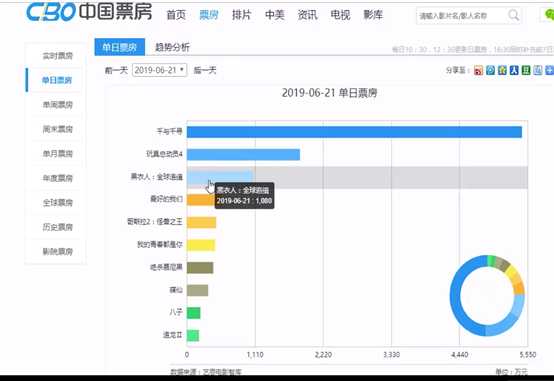Click the 千与千寻 chart label
The height and width of the screenshot is (381, 554).
pyautogui.click(x=170, y=131)
